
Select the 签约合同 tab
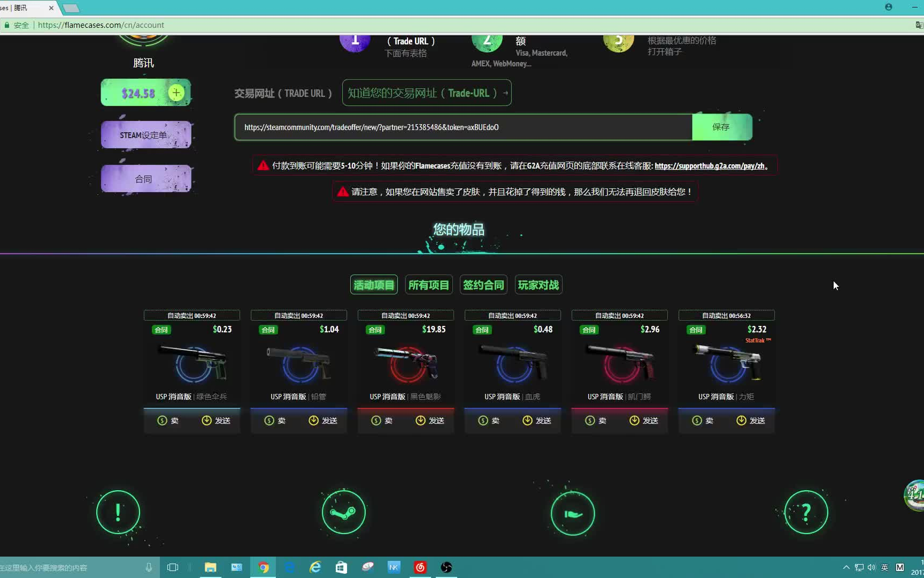(x=483, y=285)
